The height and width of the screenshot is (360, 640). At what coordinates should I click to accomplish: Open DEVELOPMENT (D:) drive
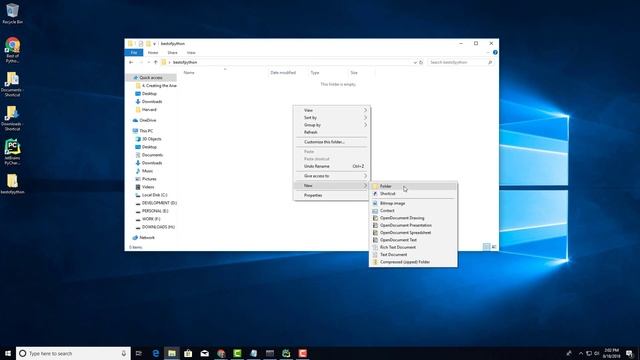[x=159, y=203]
